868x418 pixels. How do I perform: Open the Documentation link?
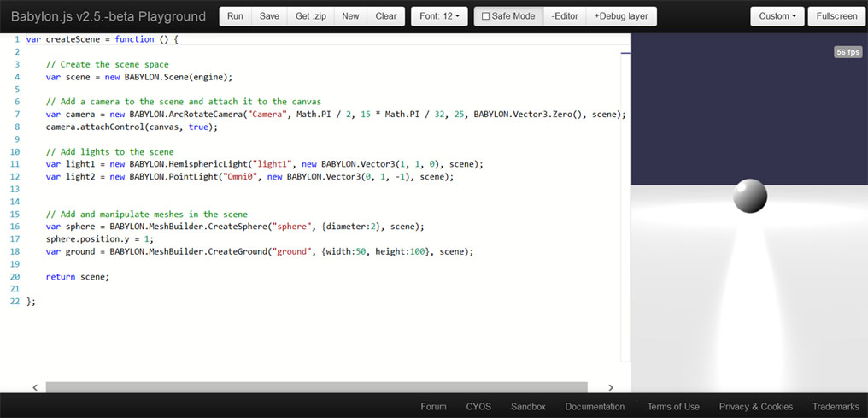[595, 406]
